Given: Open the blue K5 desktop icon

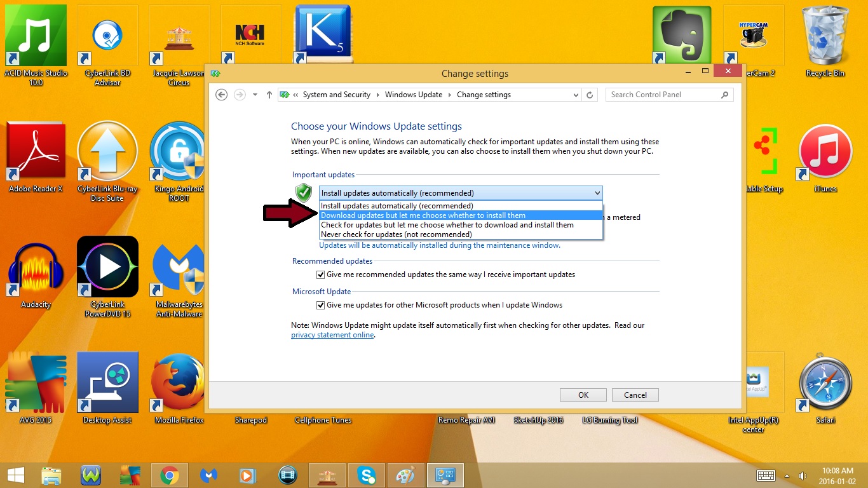Looking at the screenshot, I should (x=323, y=34).
